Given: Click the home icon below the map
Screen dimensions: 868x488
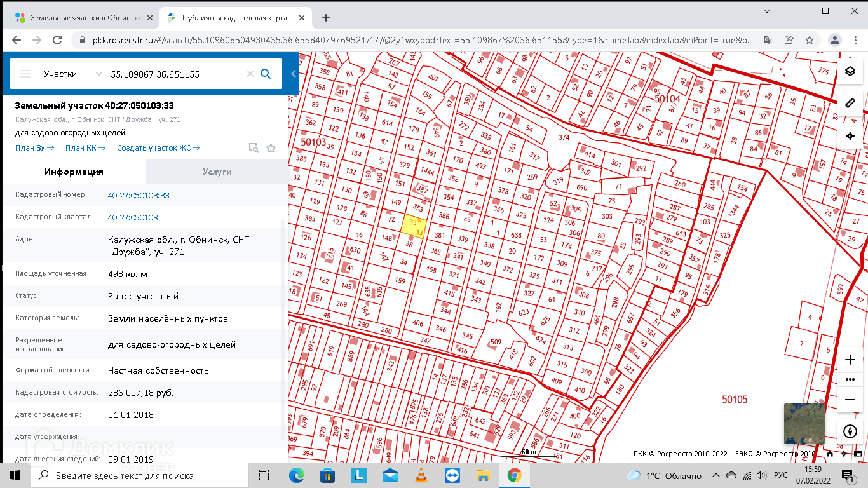Looking at the screenshot, I should 830,454.
